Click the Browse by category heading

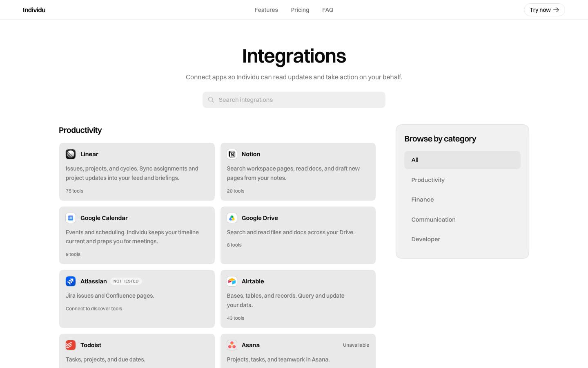440,139
